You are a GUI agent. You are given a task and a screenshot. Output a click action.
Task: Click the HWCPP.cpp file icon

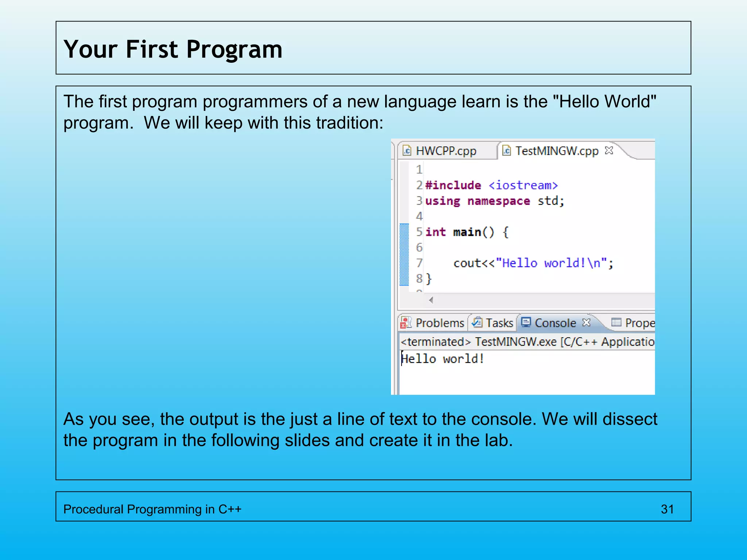click(407, 151)
